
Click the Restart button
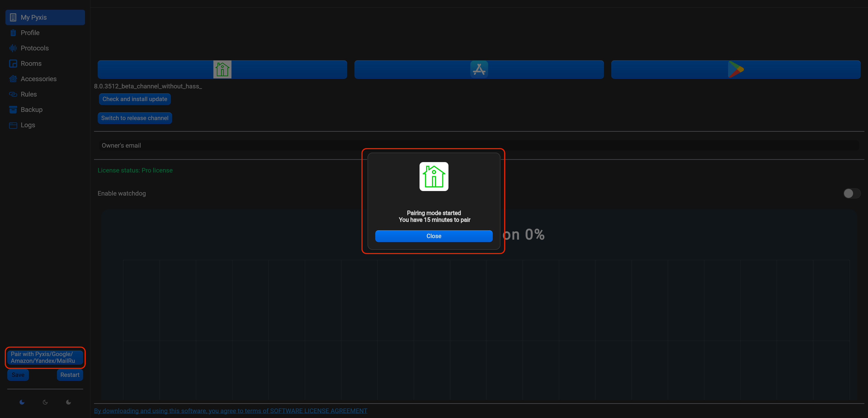coord(70,375)
